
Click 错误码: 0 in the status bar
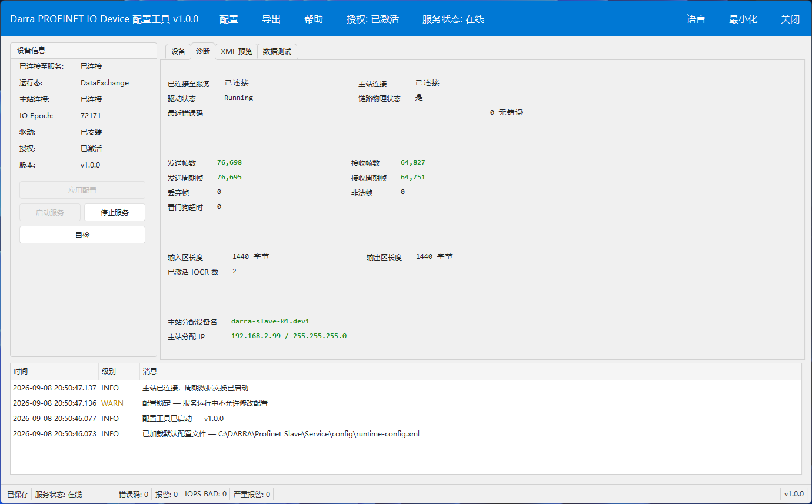[x=134, y=495]
